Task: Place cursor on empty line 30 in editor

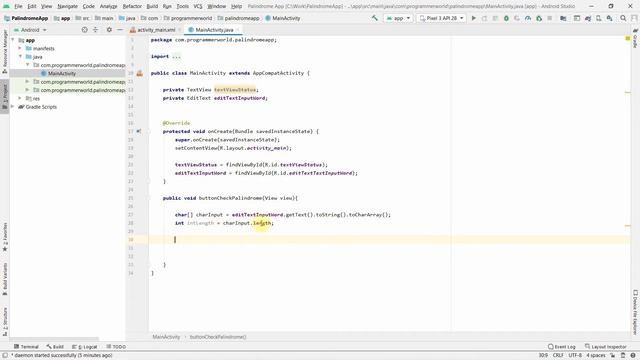Action: point(390,240)
